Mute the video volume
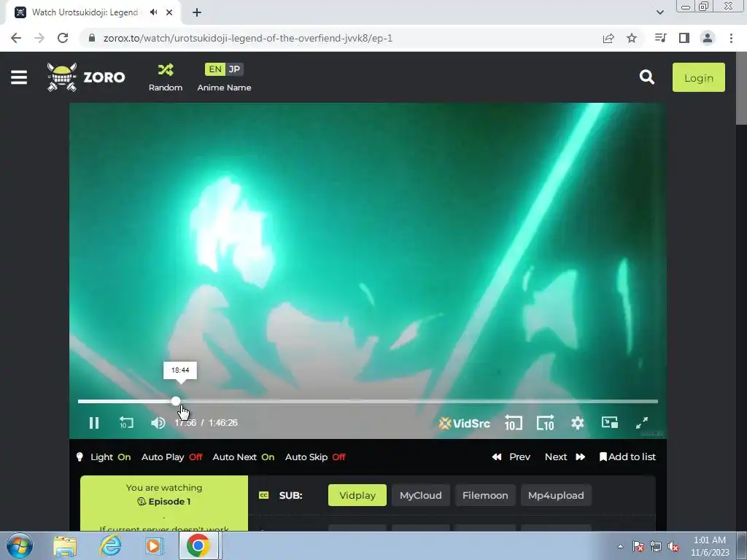This screenshot has width=747, height=560. (x=158, y=423)
